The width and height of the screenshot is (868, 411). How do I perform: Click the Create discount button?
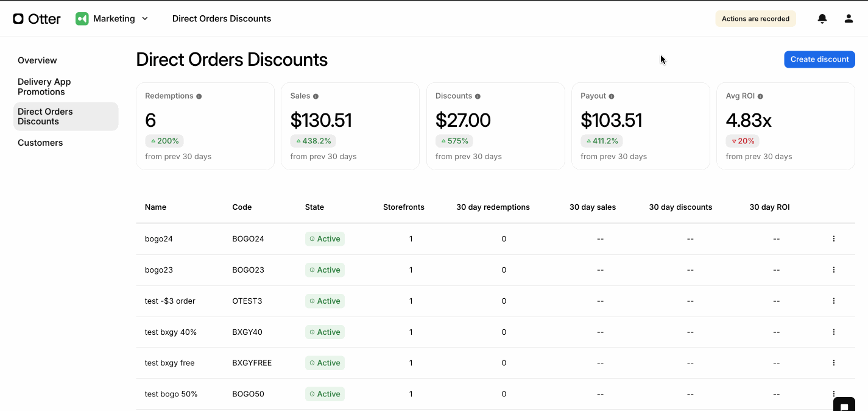click(819, 59)
